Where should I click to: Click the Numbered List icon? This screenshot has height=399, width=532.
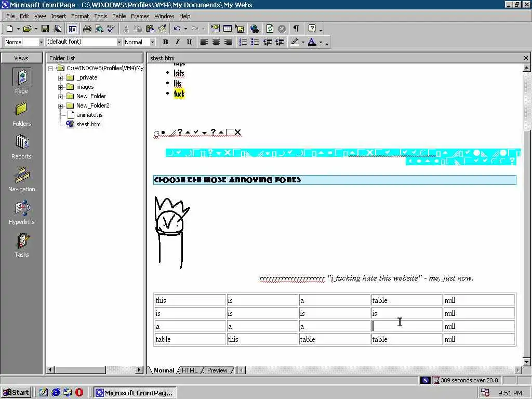(243, 42)
